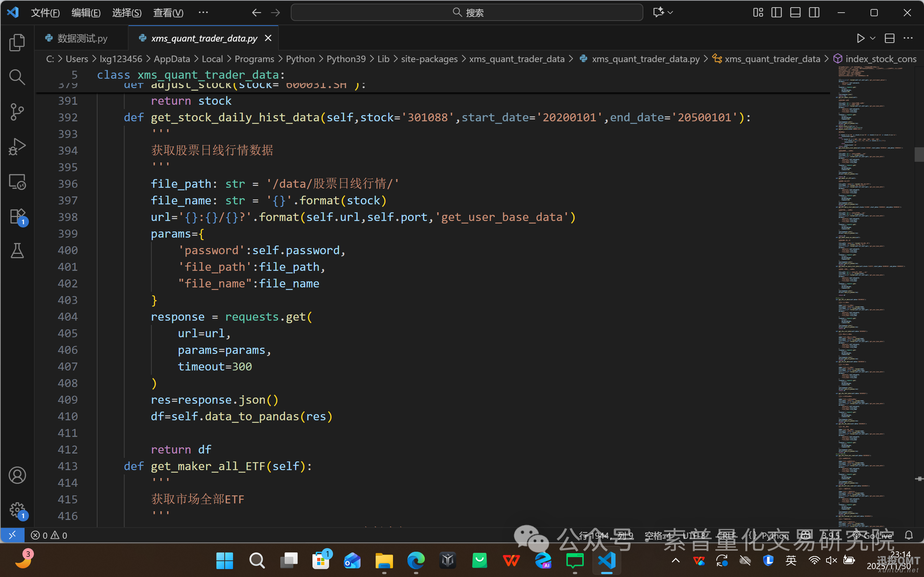
Task: Switch to the 数据测试.py tab
Action: (82, 38)
